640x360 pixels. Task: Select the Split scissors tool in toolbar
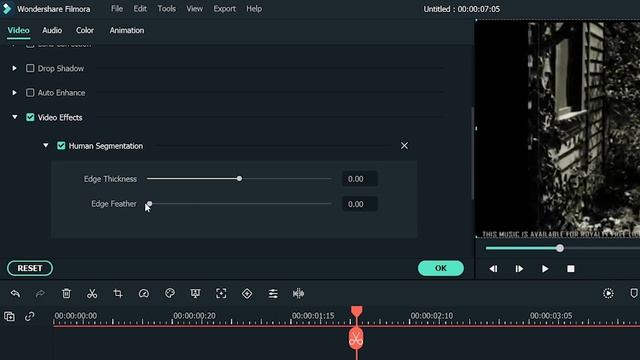pyautogui.click(x=92, y=293)
